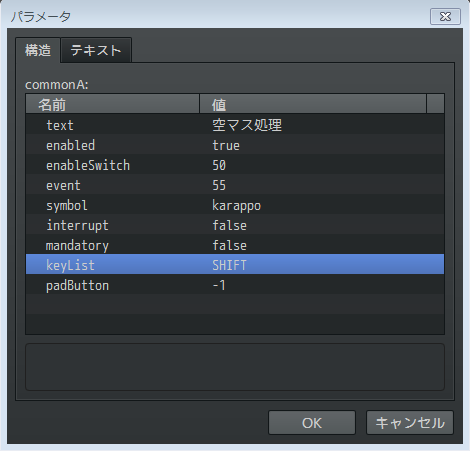
Task: Click the OK button
Action: tap(312, 423)
